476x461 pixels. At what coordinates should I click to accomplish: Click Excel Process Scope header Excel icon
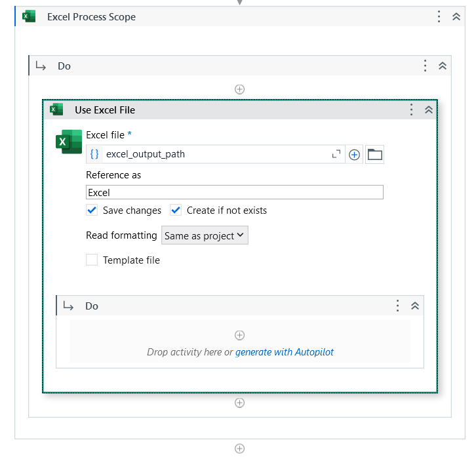point(29,16)
